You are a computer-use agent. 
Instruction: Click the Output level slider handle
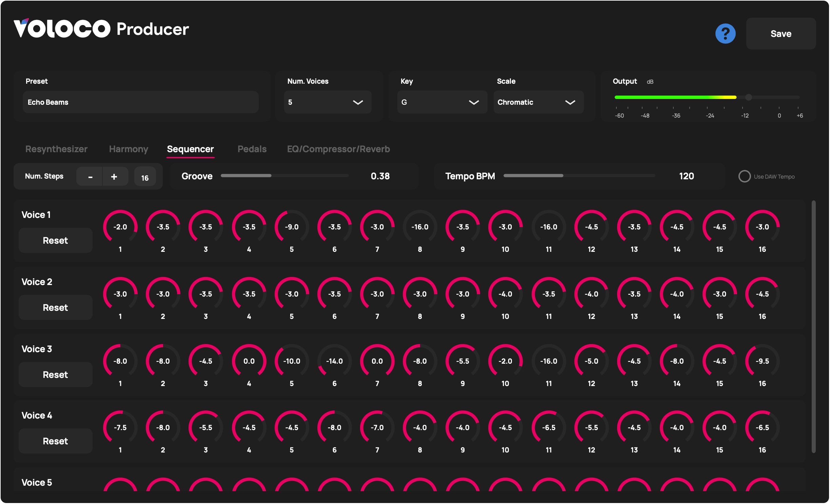[x=749, y=97]
